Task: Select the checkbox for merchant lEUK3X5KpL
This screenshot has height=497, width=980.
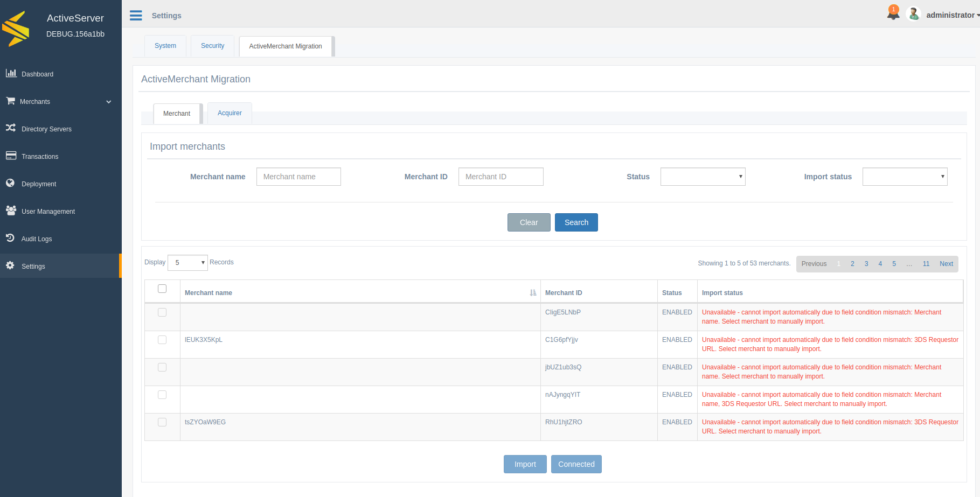Action: tap(162, 340)
